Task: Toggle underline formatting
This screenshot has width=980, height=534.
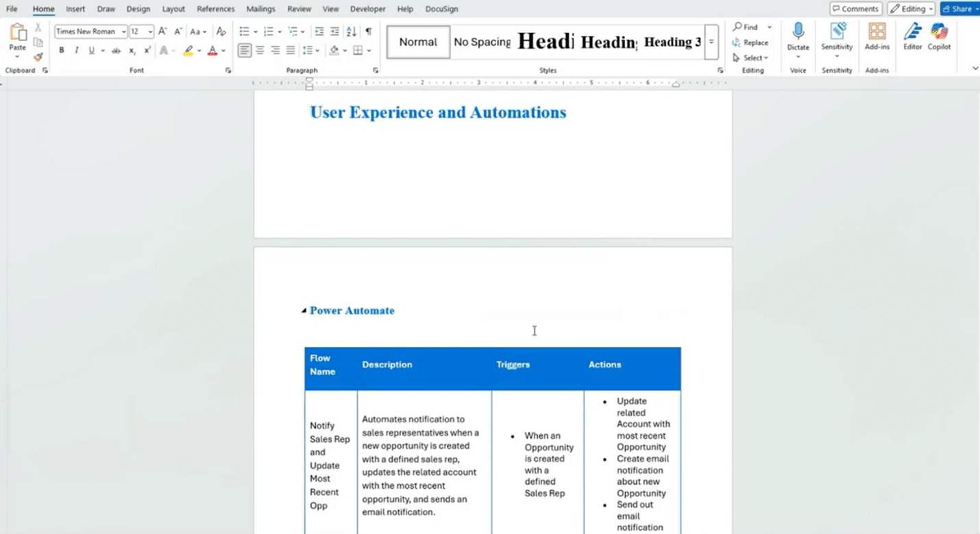Action: 91,51
